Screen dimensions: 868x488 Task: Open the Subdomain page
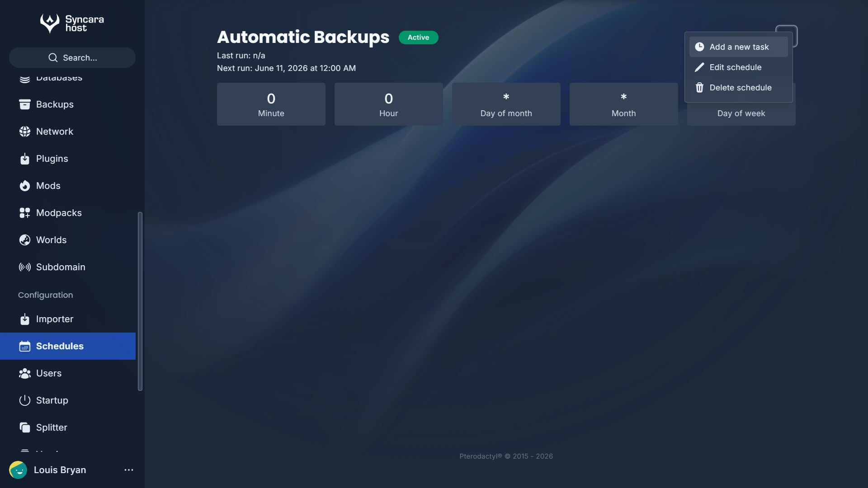[68, 267]
